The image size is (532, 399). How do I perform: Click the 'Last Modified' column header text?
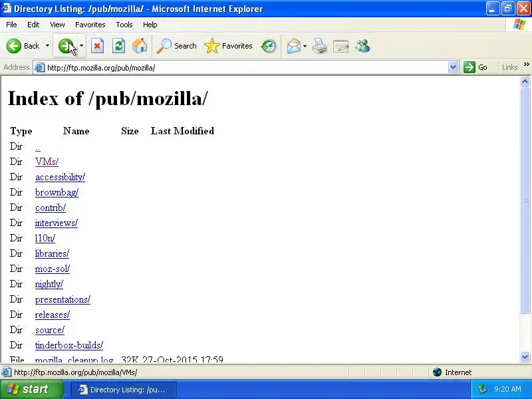[x=182, y=131]
